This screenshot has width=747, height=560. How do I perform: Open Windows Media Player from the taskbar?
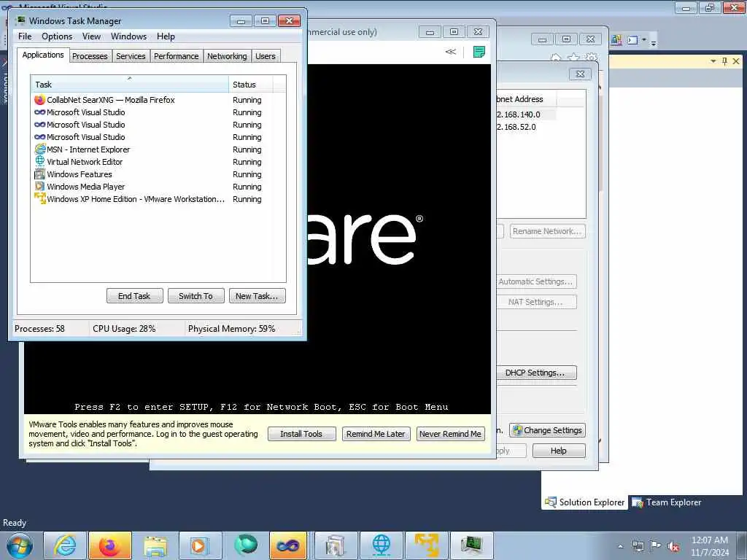[200, 545]
